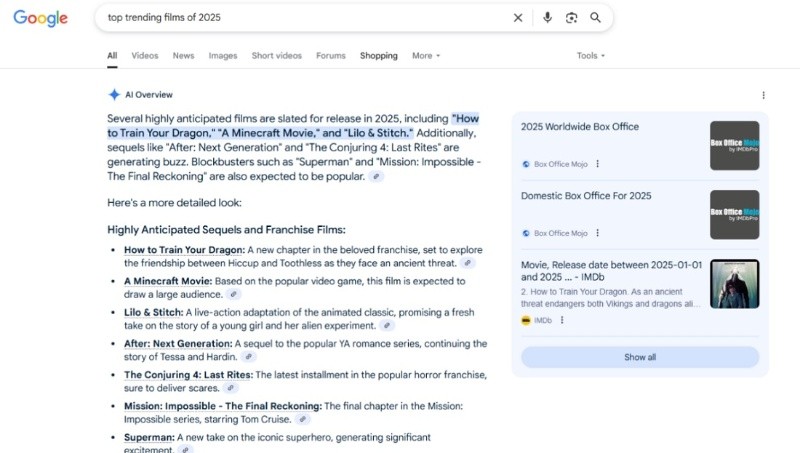Open options for 2025 Worldwide Box Office source
800x453 pixels.
point(597,164)
